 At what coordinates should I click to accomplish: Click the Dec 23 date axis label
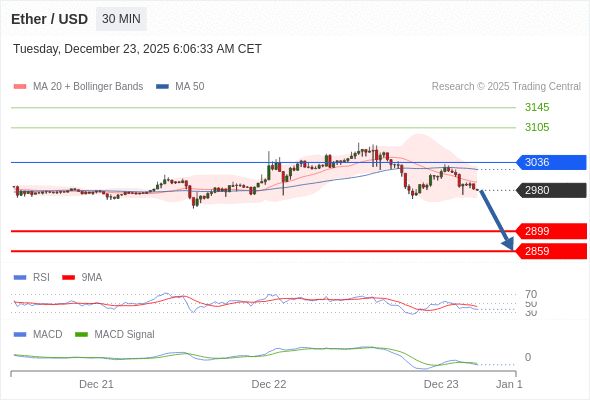(x=441, y=384)
